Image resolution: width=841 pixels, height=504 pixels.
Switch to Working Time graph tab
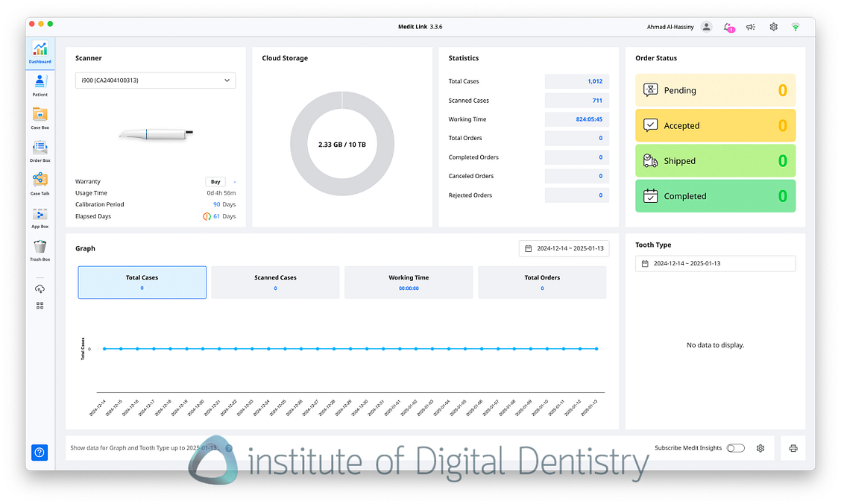409,283
